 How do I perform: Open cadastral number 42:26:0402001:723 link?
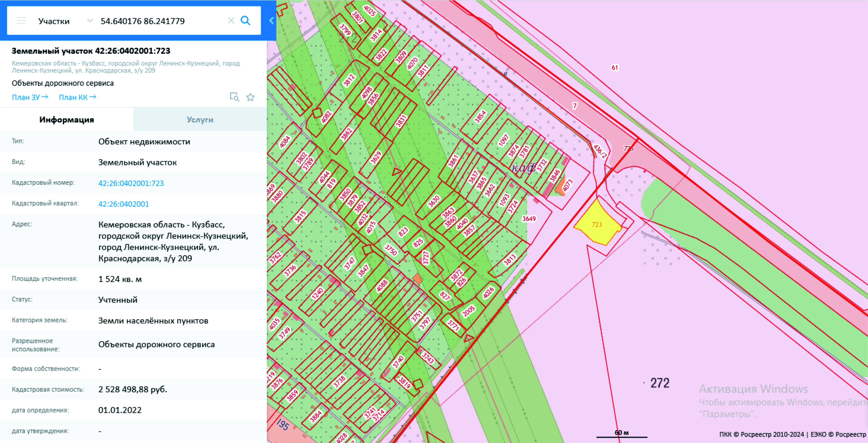click(x=131, y=183)
